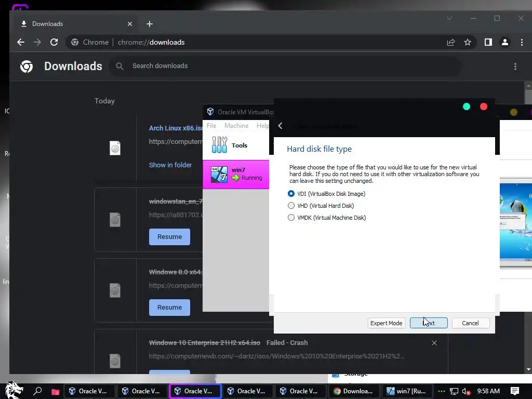This screenshot has height=399, width=532.
Task: Share this page via Chrome share icon
Action: pos(451,42)
